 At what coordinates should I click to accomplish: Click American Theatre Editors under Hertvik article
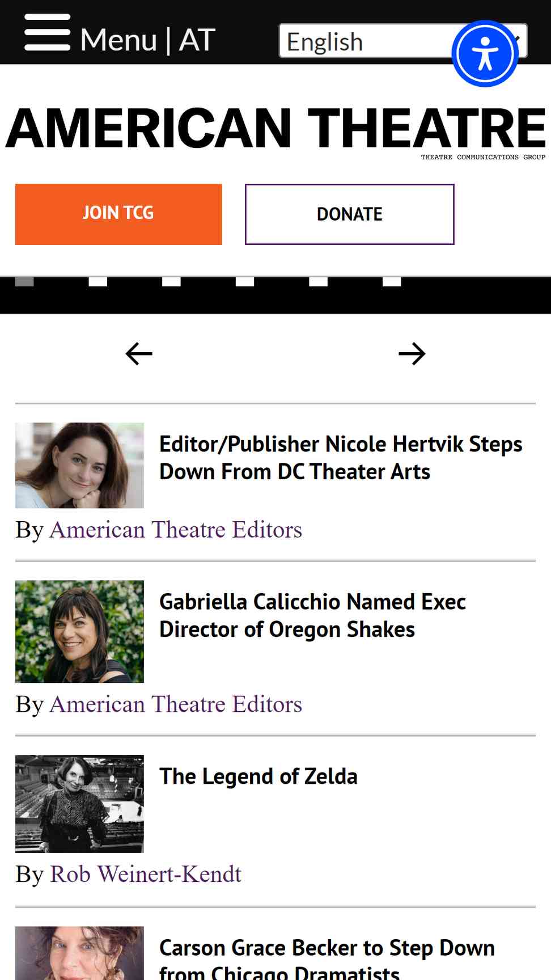(x=176, y=530)
